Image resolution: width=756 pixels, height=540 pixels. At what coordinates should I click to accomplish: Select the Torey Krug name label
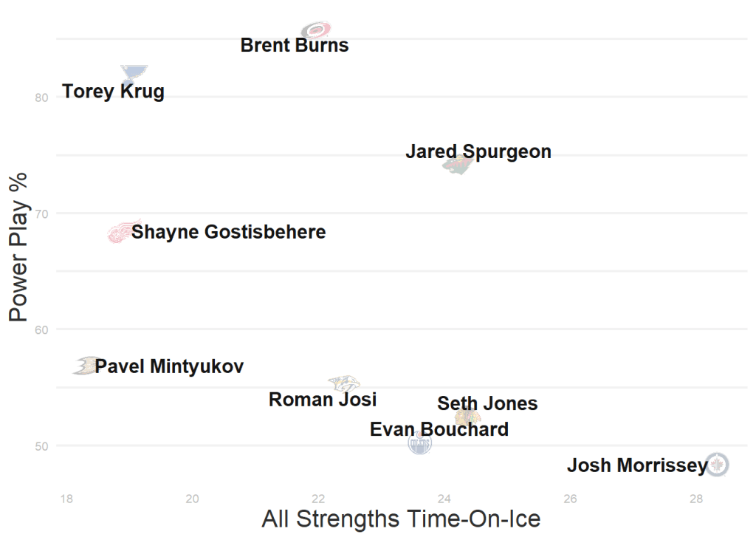(x=113, y=92)
